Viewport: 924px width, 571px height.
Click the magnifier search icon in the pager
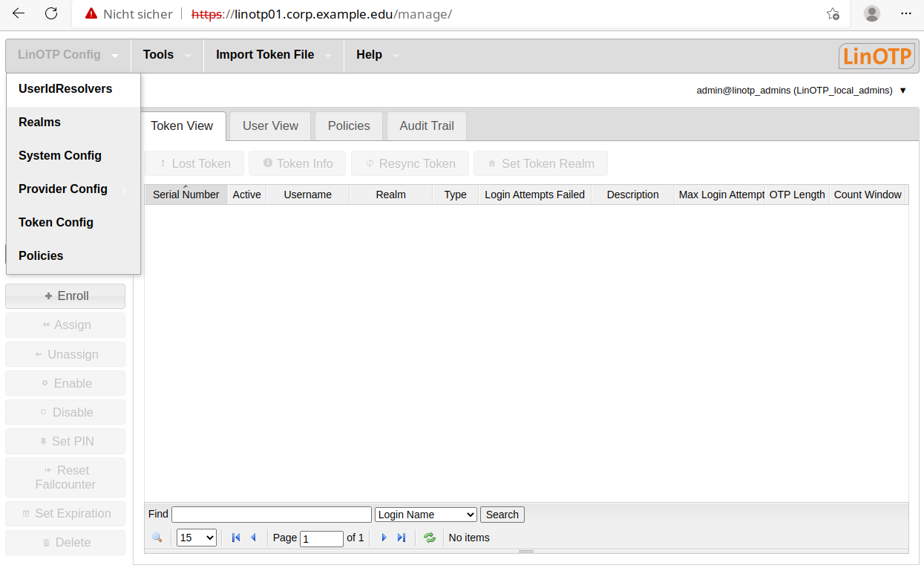tap(157, 538)
